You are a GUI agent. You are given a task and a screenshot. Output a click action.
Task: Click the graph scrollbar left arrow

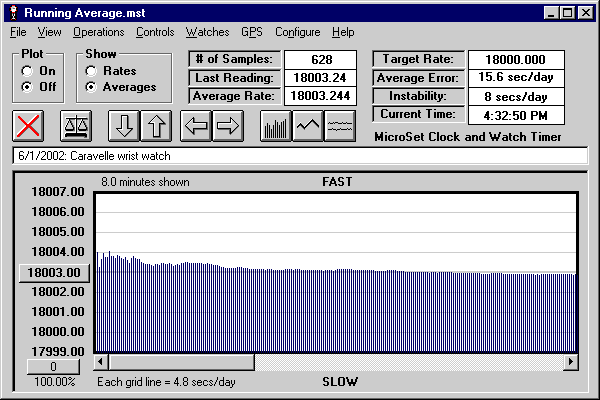coord(101,362)
